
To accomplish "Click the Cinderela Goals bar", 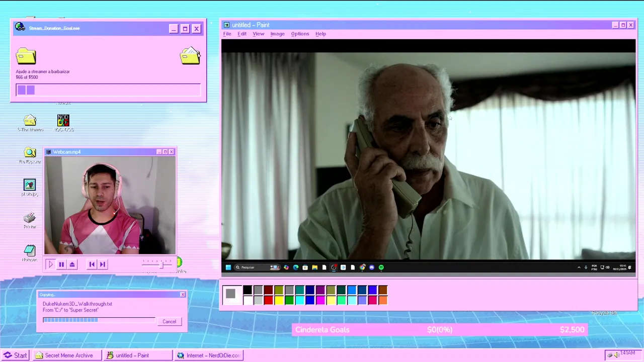I will (439, 330).
